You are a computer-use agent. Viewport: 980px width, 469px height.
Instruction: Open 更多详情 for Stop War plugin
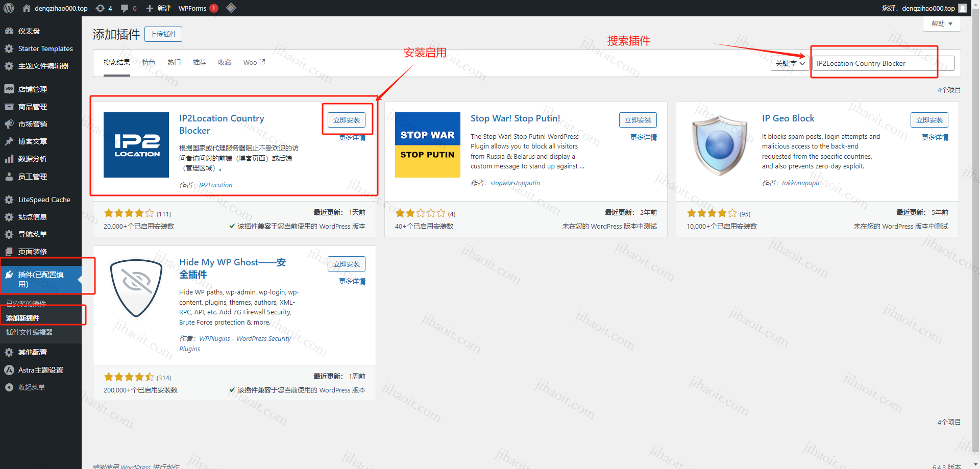[x=644, y=137]
